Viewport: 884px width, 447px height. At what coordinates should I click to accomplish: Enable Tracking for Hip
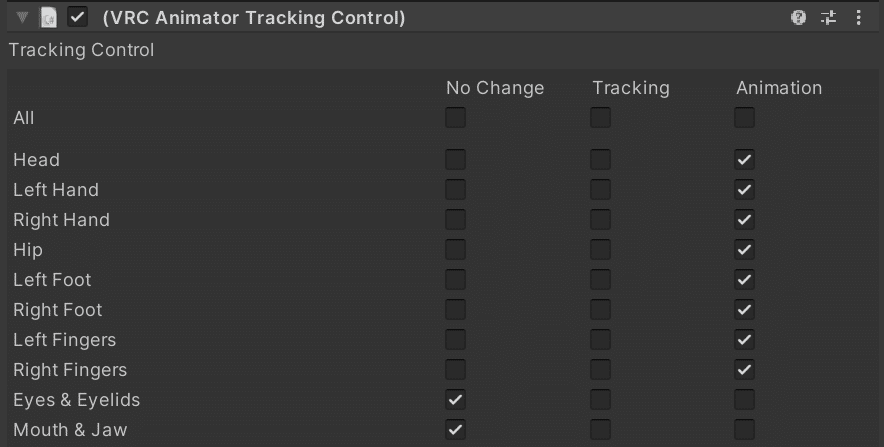click(x=600, y=249)
